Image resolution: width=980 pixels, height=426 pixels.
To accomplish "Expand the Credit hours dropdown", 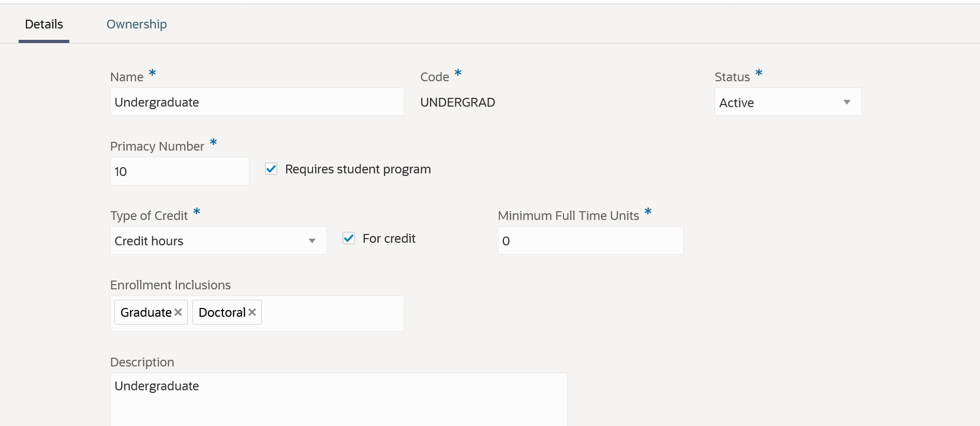I will (x=207, y=241).
